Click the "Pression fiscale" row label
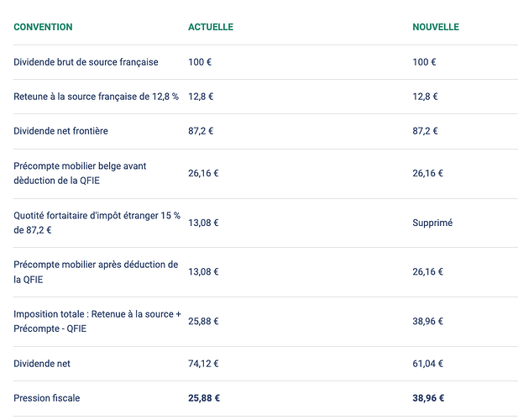Screen dimensions: 518x420 (47, 398)
